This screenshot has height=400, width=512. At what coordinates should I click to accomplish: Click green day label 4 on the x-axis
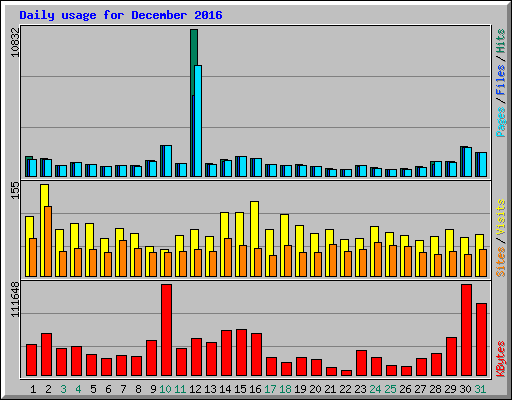pyautogui.click(x=78, y=389)
